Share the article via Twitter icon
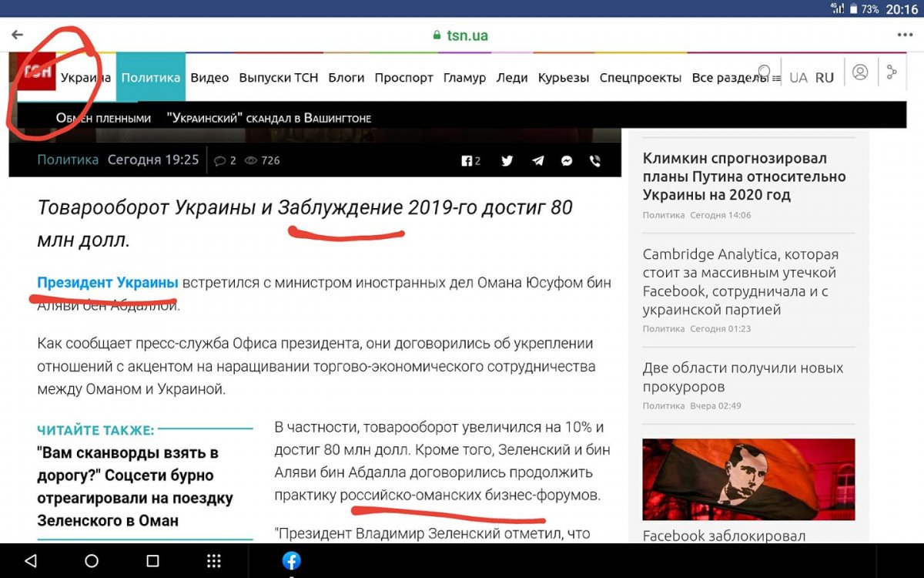Screen dimensions: 924x578 click(507, 160)
